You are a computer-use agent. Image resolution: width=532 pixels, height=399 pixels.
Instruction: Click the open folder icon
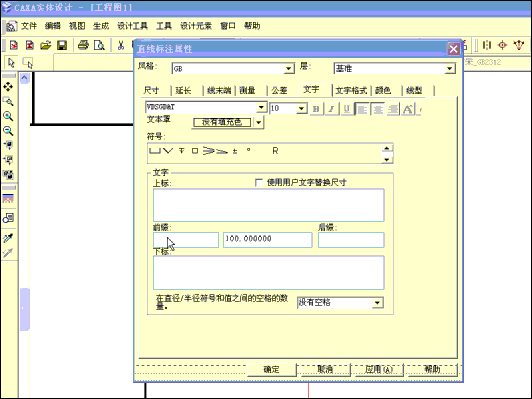pyautogui.click(x=46, y=45)
